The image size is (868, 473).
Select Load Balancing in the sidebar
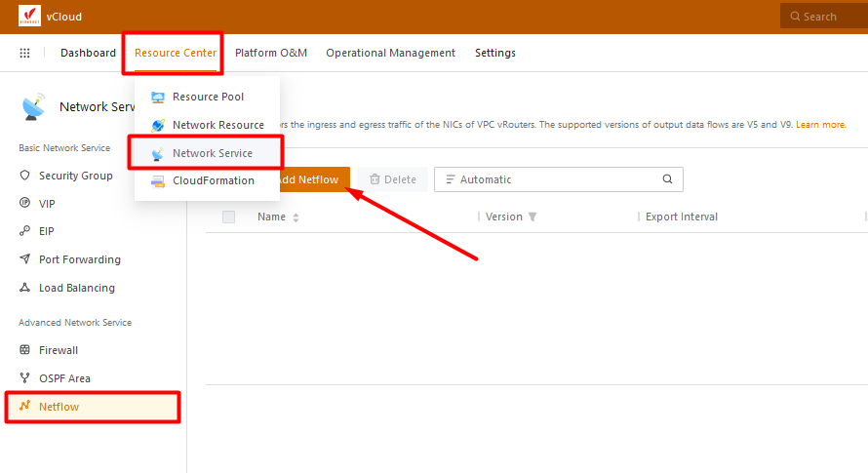tap(76, 288)
